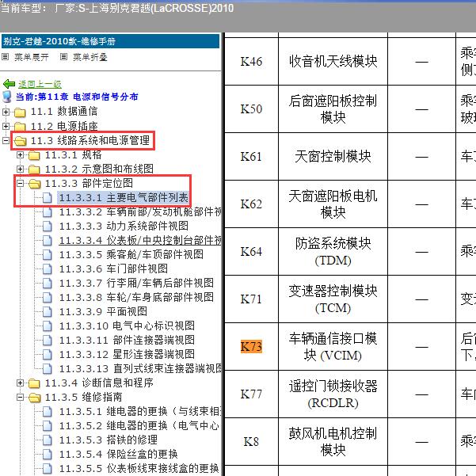
Task: Open 11.3.3.12 星形连接器端视图
Action: 127,354
